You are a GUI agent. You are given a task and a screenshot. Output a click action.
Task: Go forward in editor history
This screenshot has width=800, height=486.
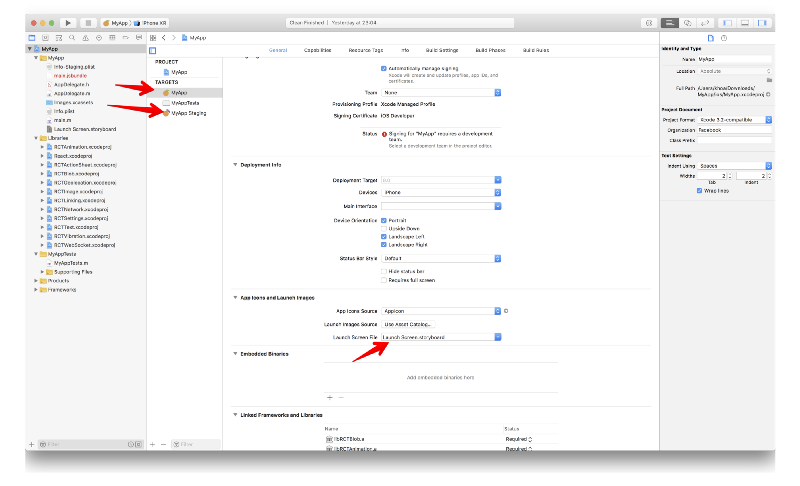tap(173, 38)
